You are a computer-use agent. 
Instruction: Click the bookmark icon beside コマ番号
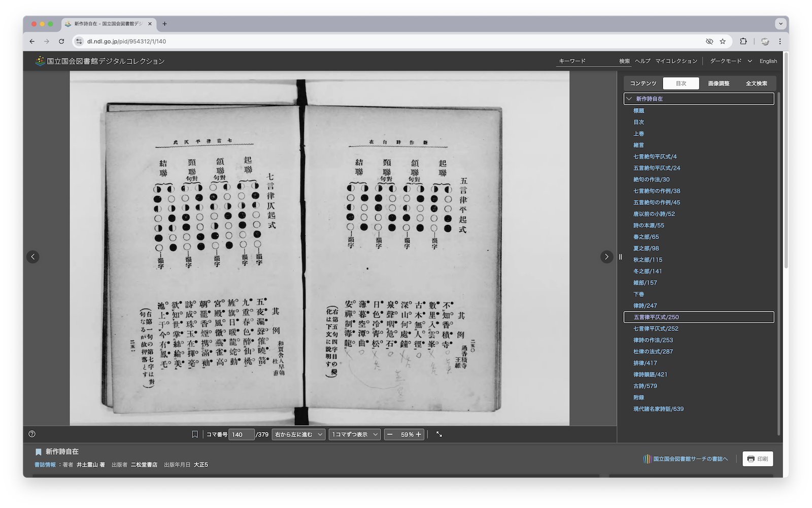click(x=194, y=434)
